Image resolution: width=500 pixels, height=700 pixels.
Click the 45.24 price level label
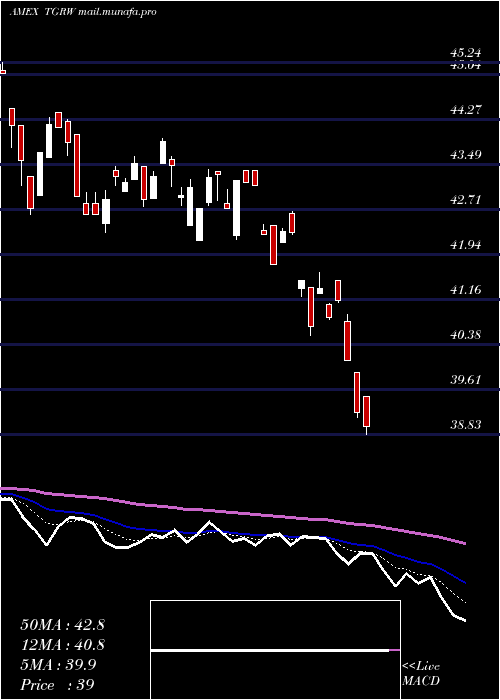point(465,53)
